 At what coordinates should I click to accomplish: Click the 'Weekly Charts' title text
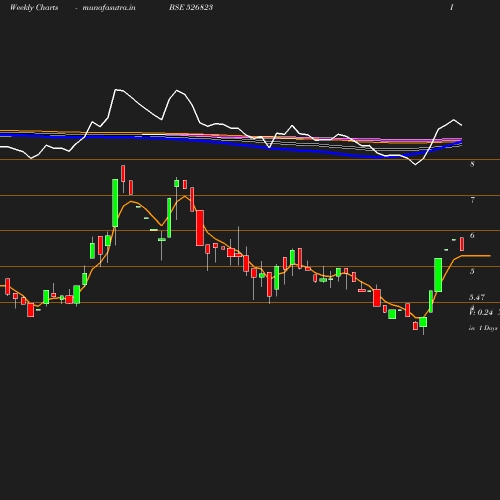tap(34, 8)
